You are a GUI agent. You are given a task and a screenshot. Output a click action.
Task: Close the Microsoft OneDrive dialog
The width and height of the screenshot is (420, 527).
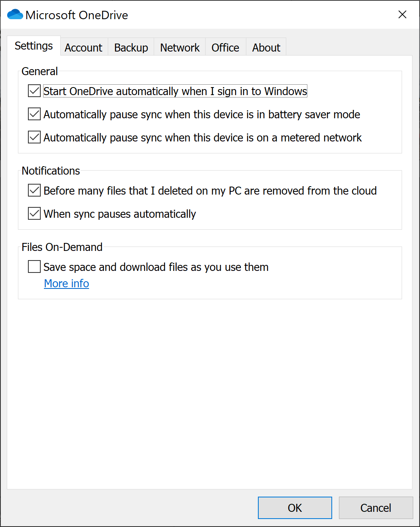pyautogui.click(x=402, y=14)
